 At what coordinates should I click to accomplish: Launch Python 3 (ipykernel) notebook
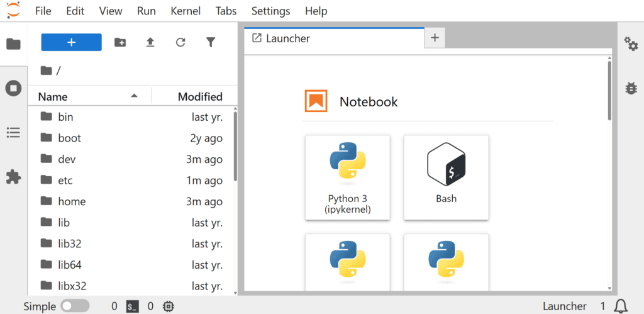[x=347, y=177]
